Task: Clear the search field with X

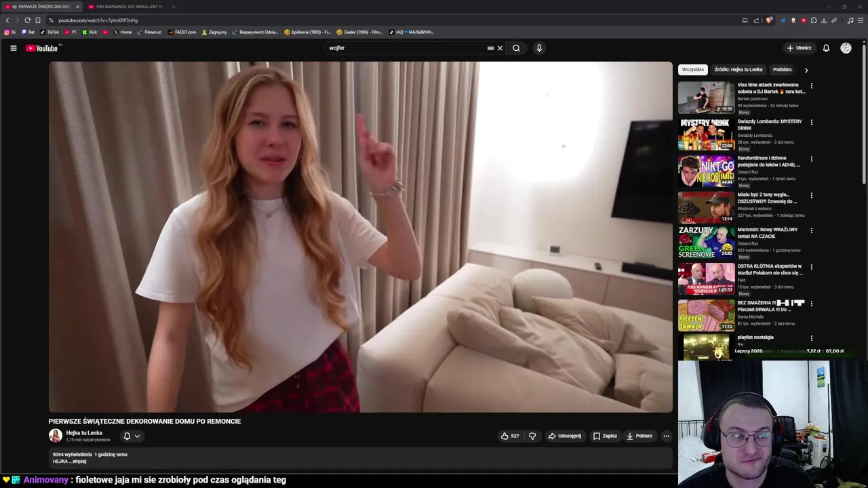Action: (500, 48)
